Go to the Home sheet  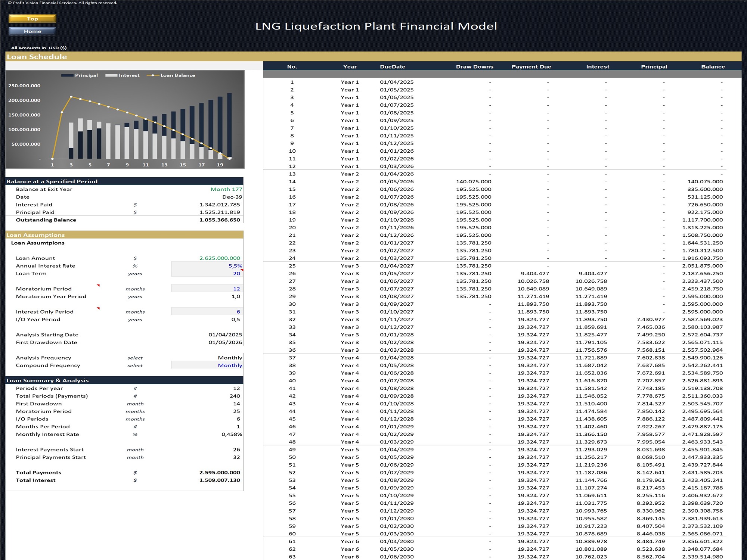[x=32, y=31]
